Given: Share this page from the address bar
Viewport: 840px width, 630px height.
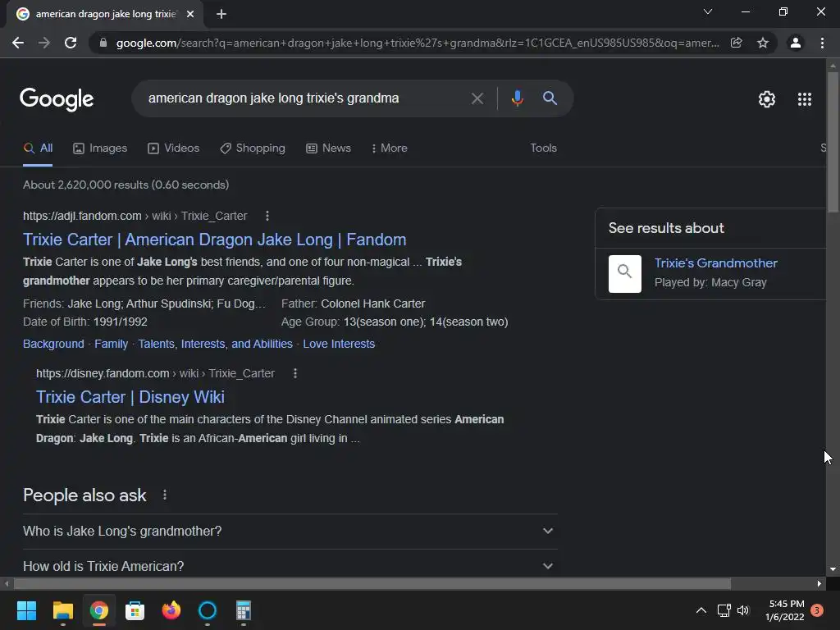Looking at the screenshot, I should tap(736, 43).
